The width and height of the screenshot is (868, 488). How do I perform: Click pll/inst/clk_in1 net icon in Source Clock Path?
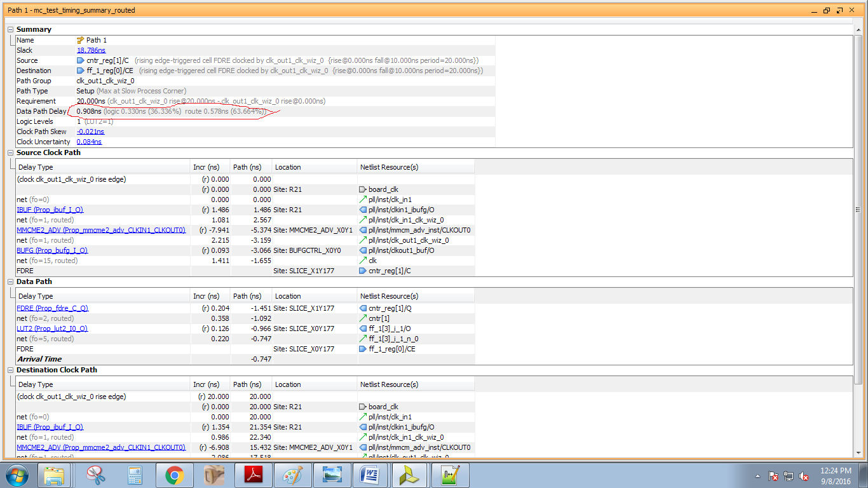coord(363,200)
